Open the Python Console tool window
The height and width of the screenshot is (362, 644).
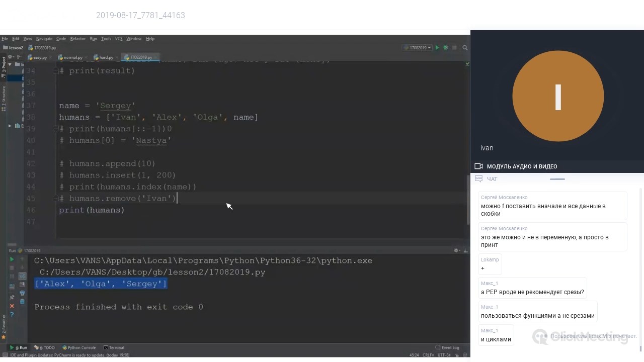point(79,347)
